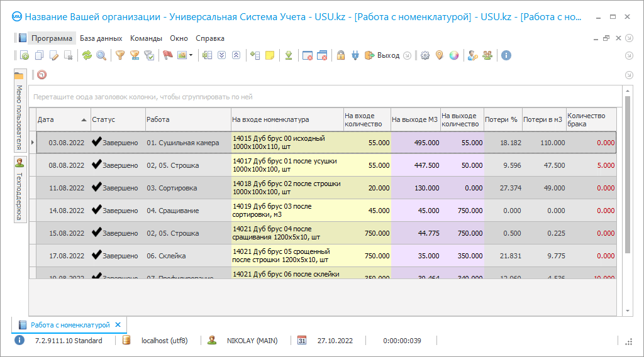Open the dropdown arrow beside picture icon
This screenshot has height=357, width=644.
[x=191, y=55]
